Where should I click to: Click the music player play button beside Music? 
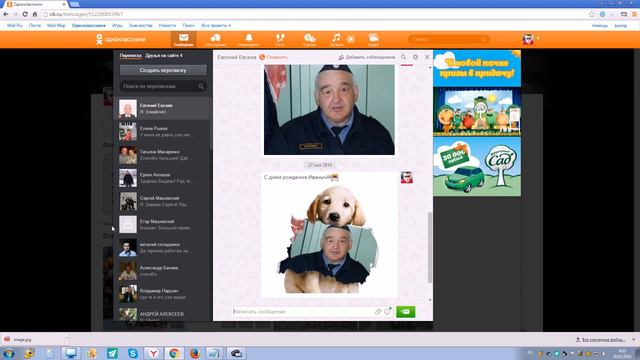coord(351,39)
